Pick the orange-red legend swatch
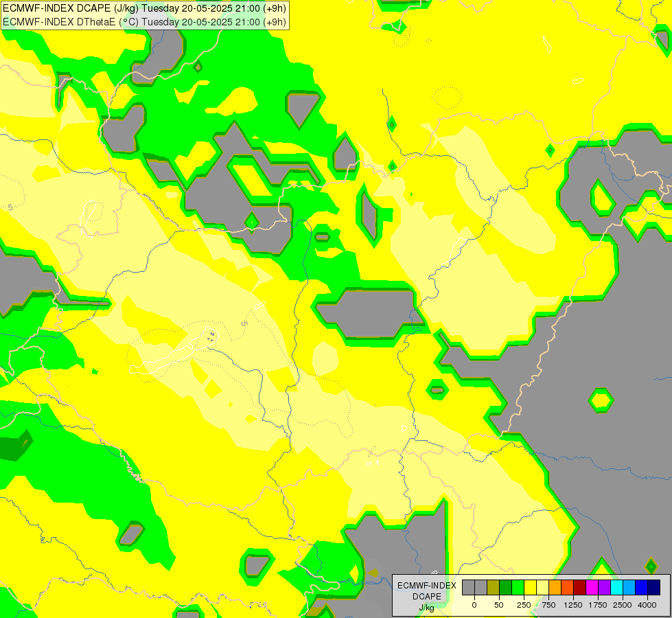The width and height of the screenshot is (672, 618). pyautogui.click(x=567, y=587)
